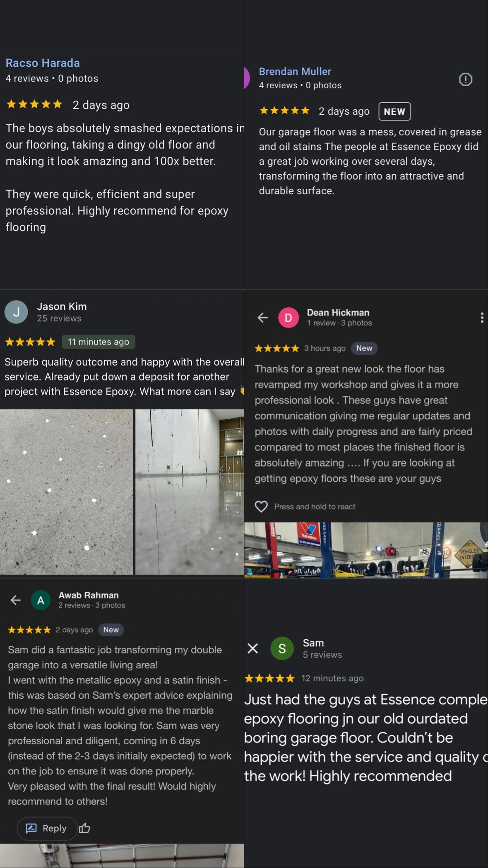Tap the five-star rating on Sam's review
488x868 pixels.
click(x=269, y=678)
